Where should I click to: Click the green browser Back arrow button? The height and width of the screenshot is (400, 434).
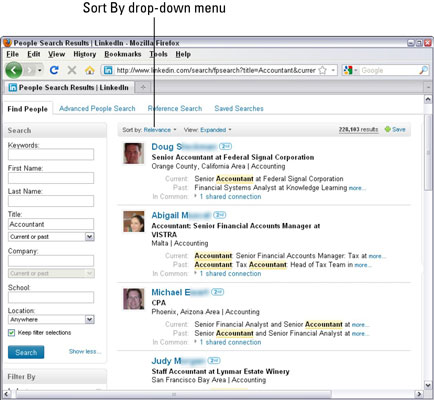click(14, 70)
